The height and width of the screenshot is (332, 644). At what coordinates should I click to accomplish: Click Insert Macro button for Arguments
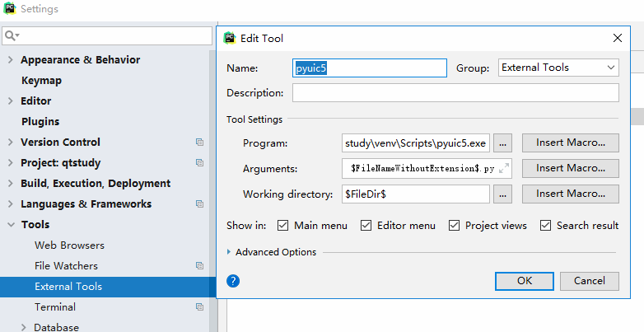pos(570,168)
